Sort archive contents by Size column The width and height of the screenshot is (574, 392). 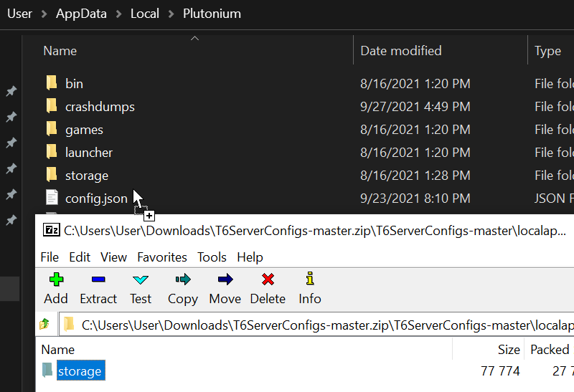(x=509, y=350)
